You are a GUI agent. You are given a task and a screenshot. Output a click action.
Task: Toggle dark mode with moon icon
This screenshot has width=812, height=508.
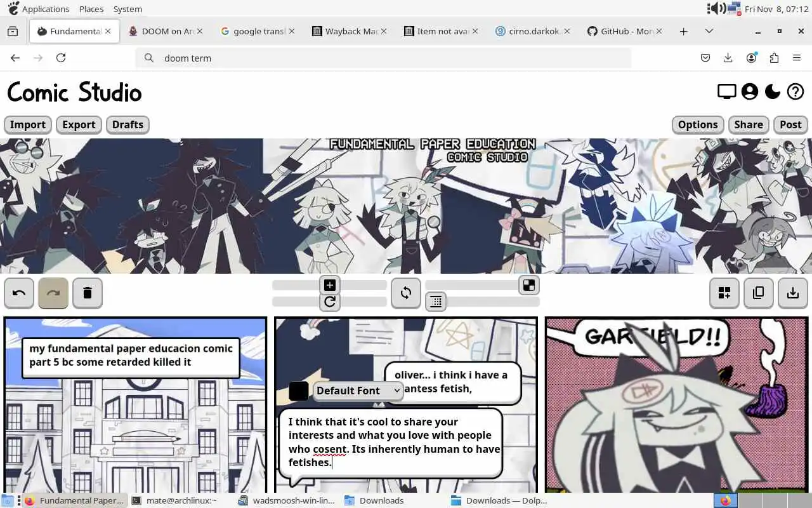point(773,92)
